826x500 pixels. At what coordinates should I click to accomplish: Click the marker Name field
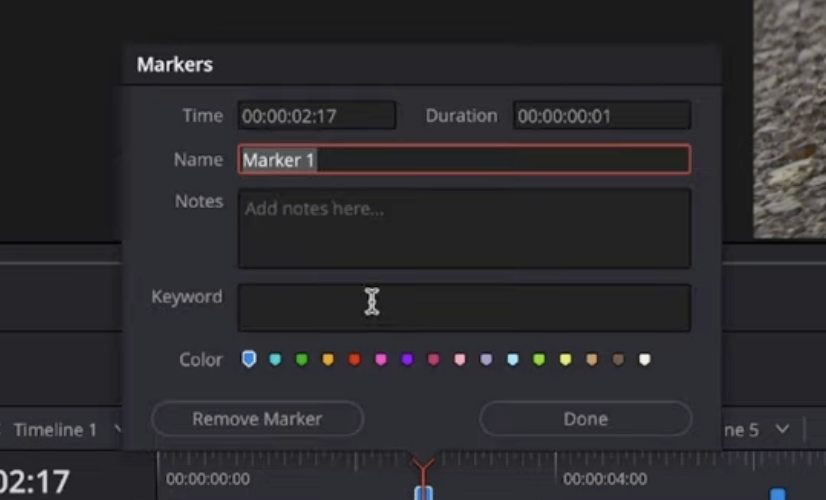coord(464,159)
